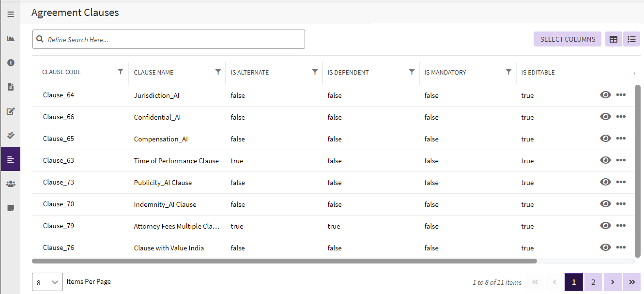Open the Is Mandatory column filter
This screenshot has width=644, height=294.
(x=508, y=72)
